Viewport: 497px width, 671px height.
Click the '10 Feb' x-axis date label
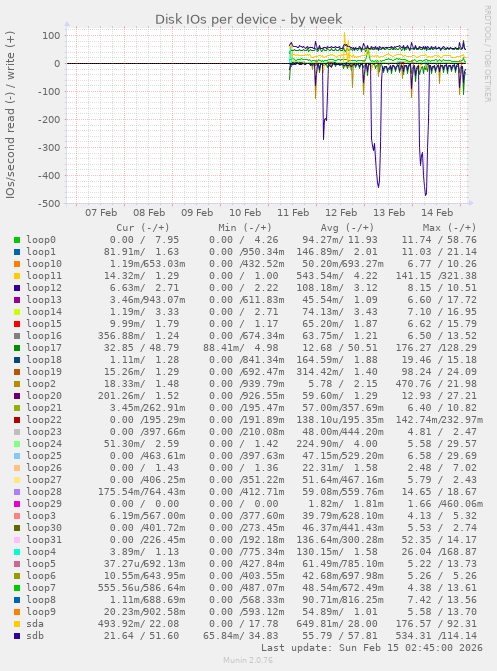[x=245, y=213]
